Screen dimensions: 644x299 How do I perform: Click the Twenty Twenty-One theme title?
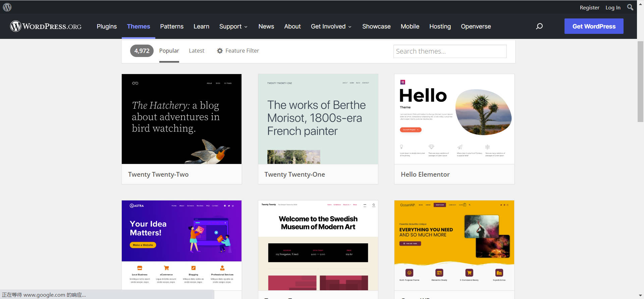(294, 174)
